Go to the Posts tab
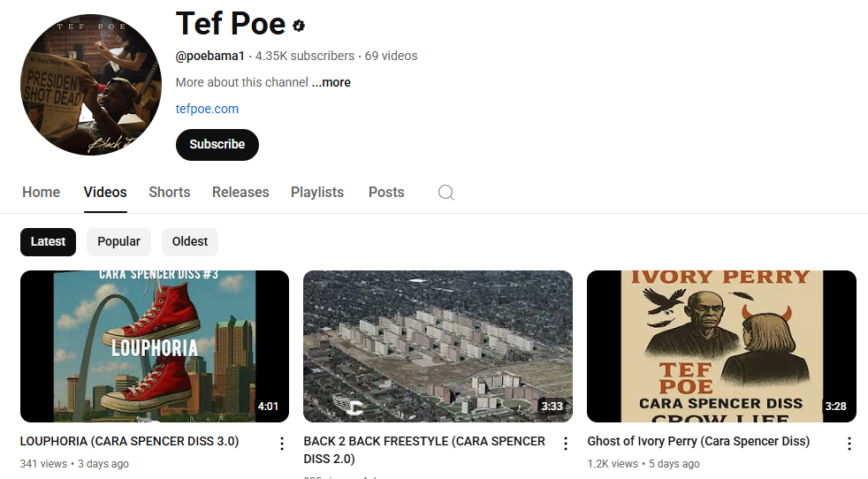868x479 pixels. (386, 192)
